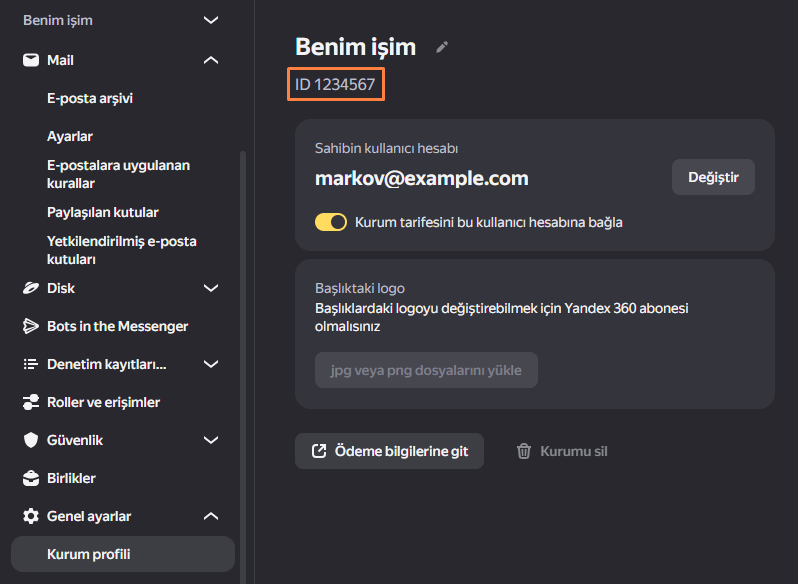Expand the Disk section chevron

coord(211,288)
